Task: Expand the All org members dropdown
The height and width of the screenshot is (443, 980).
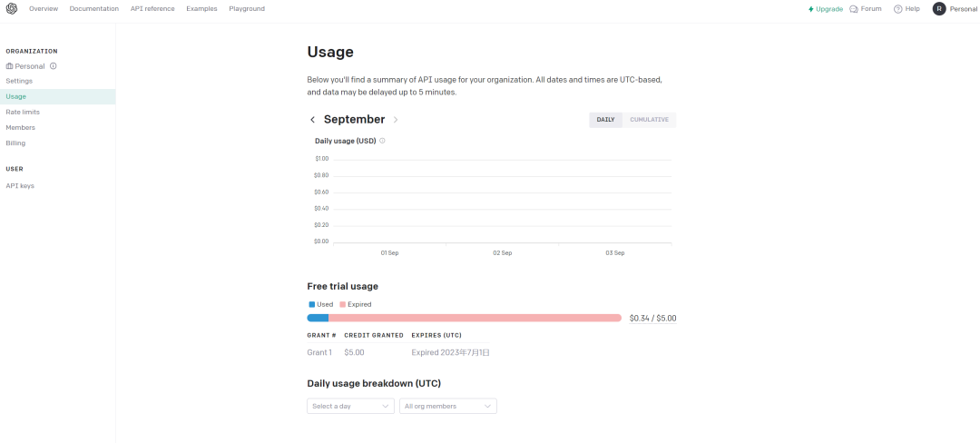Action: pos(448,406)
